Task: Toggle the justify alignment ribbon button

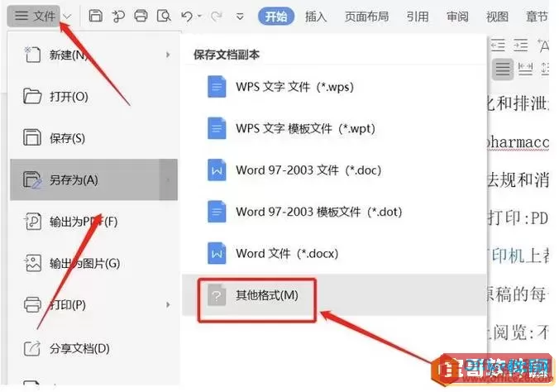Action: coord(503,69)
